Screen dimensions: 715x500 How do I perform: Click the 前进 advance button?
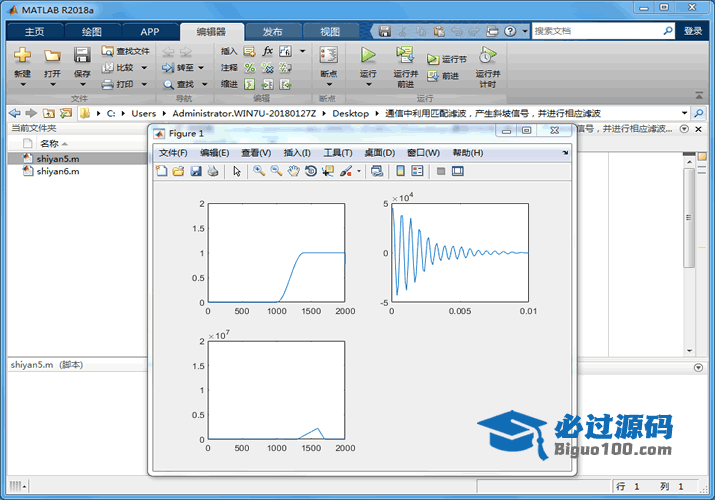point(443,76)
